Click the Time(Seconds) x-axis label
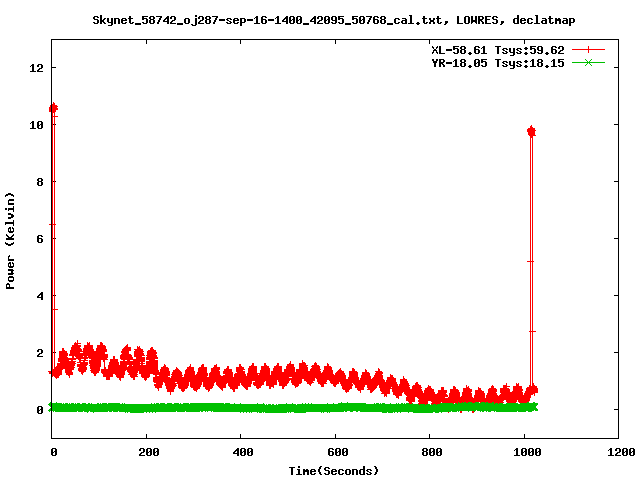 tap(333, 471)
